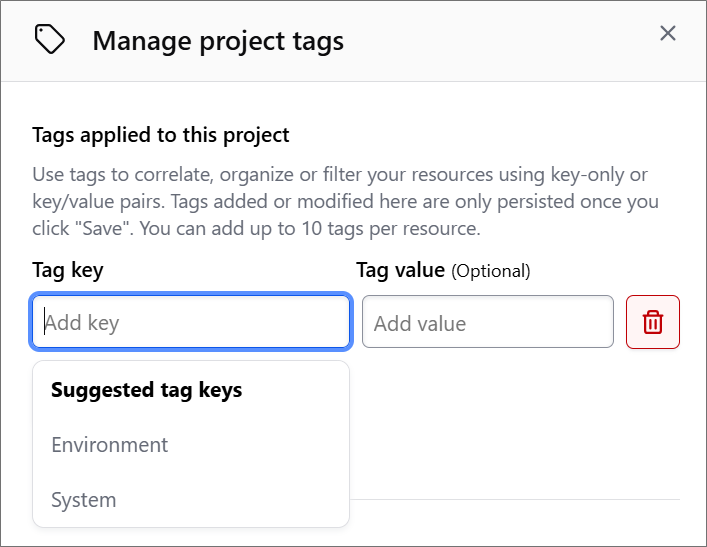The image size is (707, 547).
Task: Click the Tags applied to this project heading
Action: pos(161,135)
